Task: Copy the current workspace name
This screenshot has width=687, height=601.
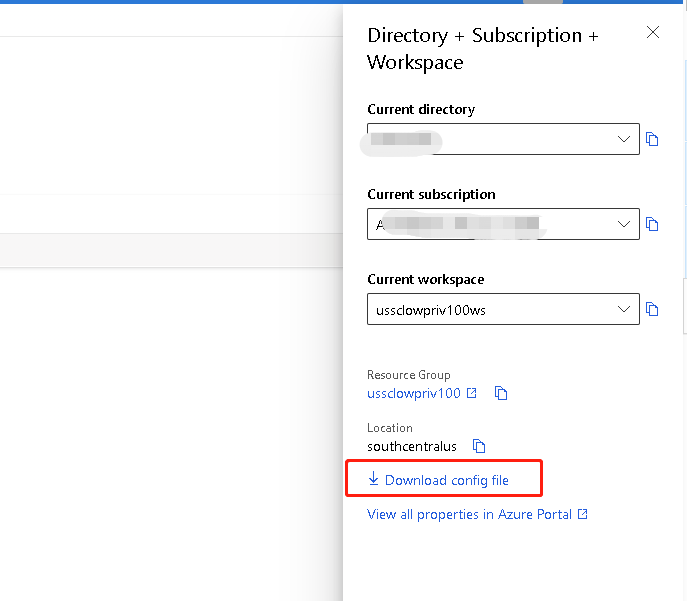Action: (x=652, y=309)
